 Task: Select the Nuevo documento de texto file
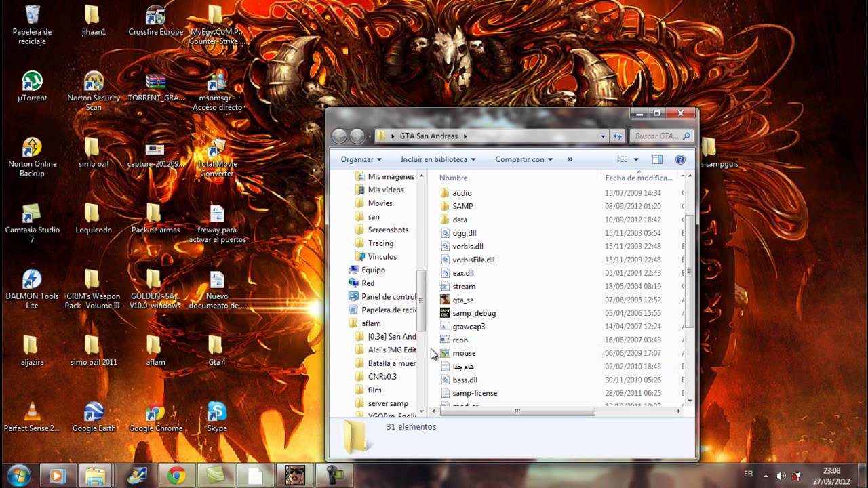(x=217, y=289)
